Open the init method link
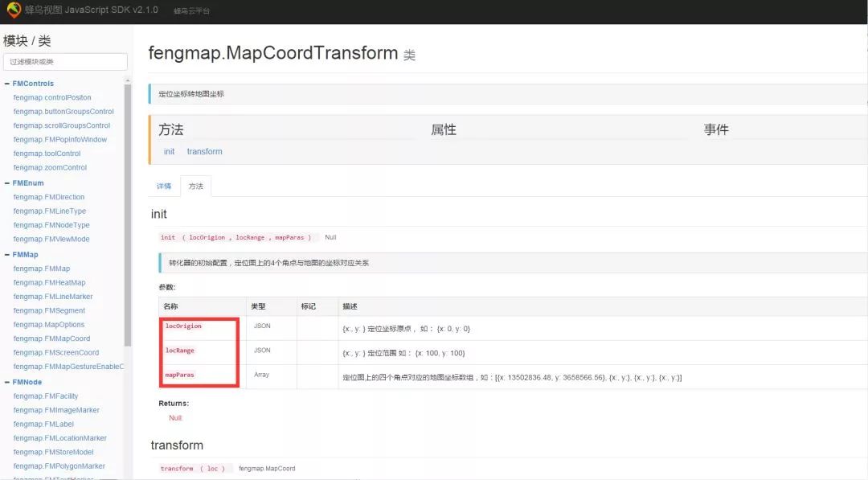 (169, 152)
